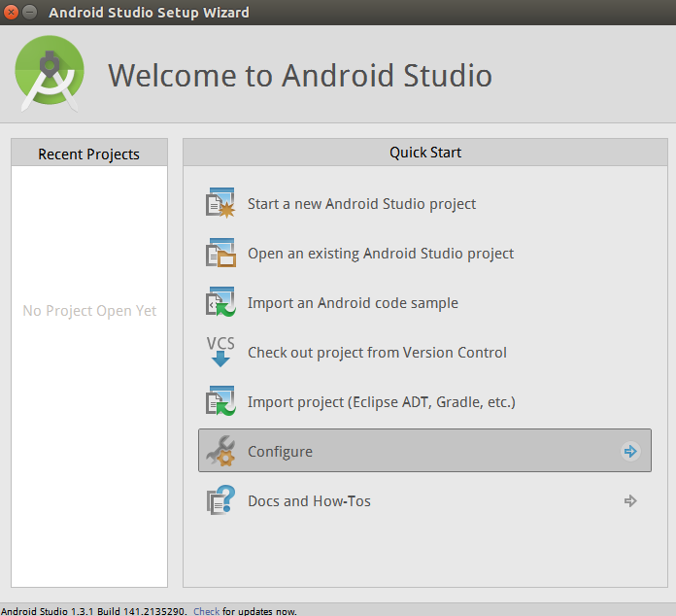Click the Docs and How-Tos question mark icon
The height and width of the screenshot is (616, 676).
220,501
